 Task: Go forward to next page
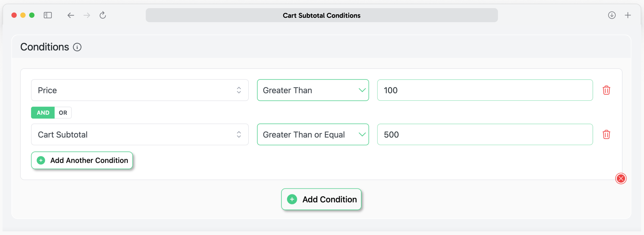87,15
